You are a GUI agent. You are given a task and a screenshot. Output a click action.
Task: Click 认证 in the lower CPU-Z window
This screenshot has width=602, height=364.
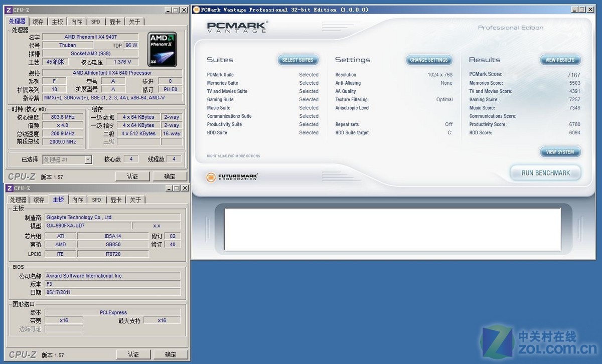(x=133, y=354)
